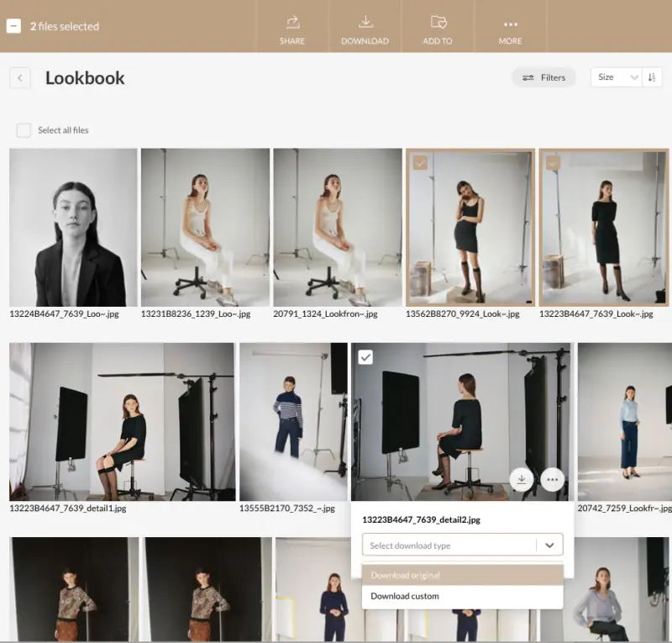Screen dimensions: 672x643
Task: Open the 13224B4647_7639_Loo portrait thumbnail
Action: click(x=73, y=227)
